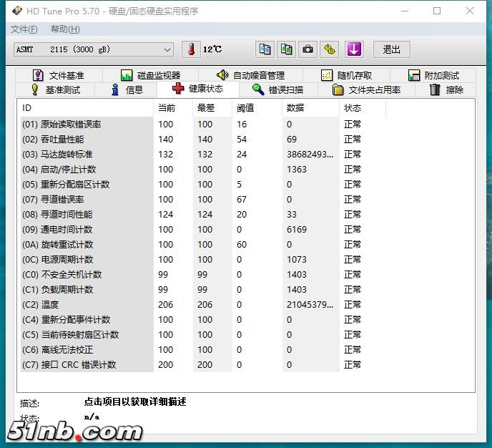Open the 帮助(H) menu
Image resolution: width=492 pixels, height=448 pixels.
[x=65, y=29]
